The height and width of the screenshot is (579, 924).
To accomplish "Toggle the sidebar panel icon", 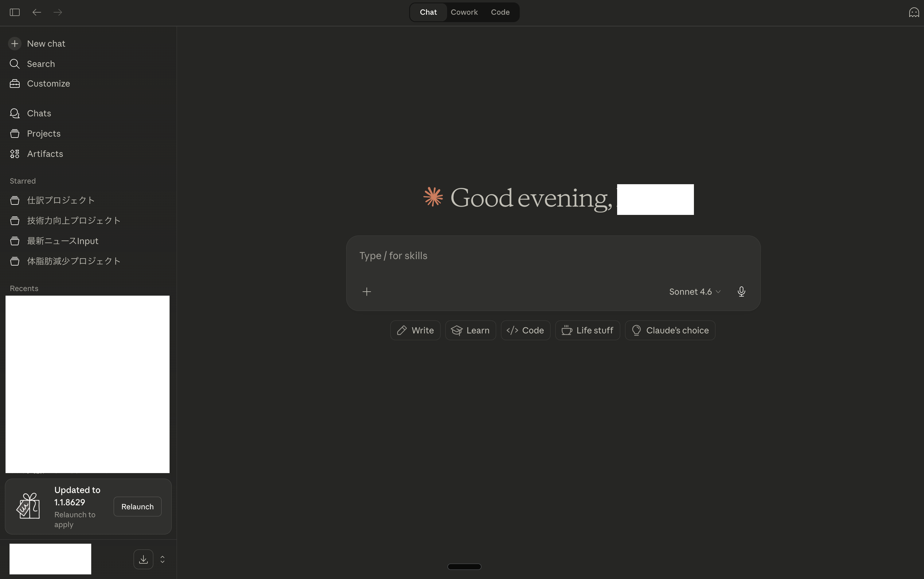I will (x=14, y=12).
